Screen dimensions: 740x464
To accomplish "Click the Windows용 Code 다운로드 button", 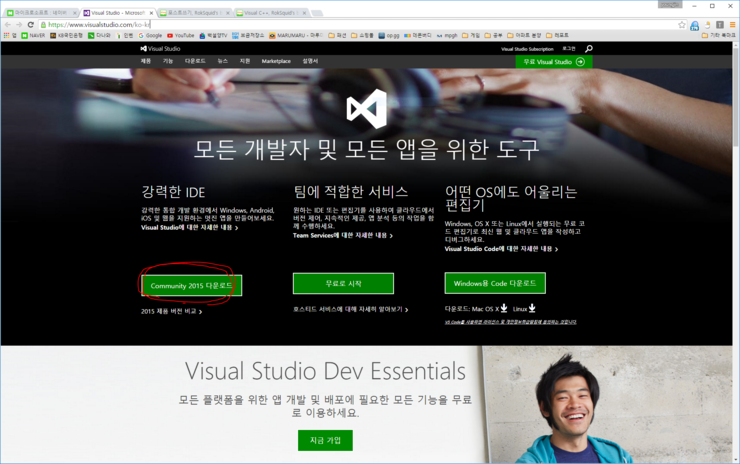I will (495, 283).
